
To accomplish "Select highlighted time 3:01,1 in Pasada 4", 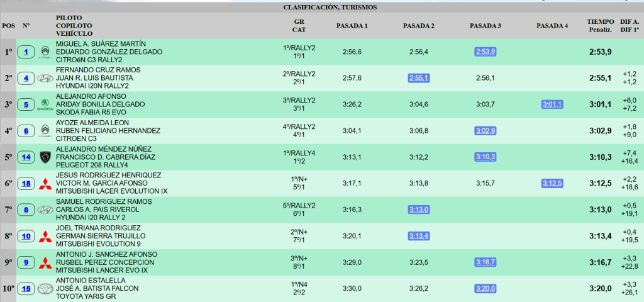I will tap(552, 104).
